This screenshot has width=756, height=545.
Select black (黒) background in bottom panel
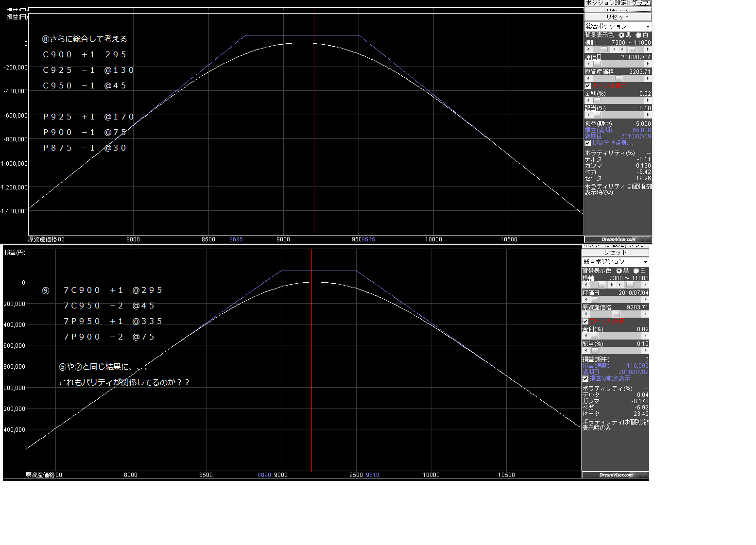tap(619, 271)
